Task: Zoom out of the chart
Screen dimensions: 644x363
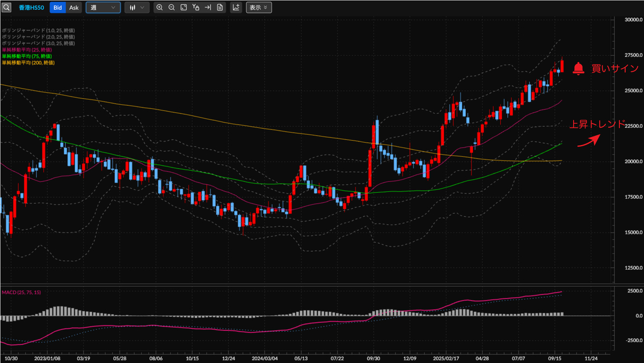Action: [x=171, y=8]
